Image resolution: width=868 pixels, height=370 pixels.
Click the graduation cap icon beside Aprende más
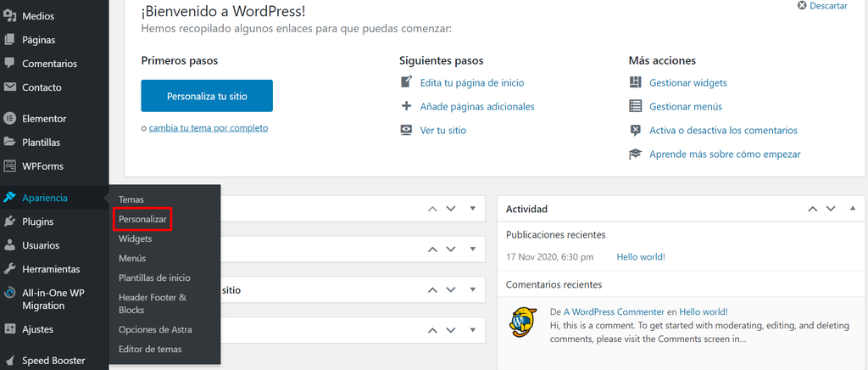636,154
